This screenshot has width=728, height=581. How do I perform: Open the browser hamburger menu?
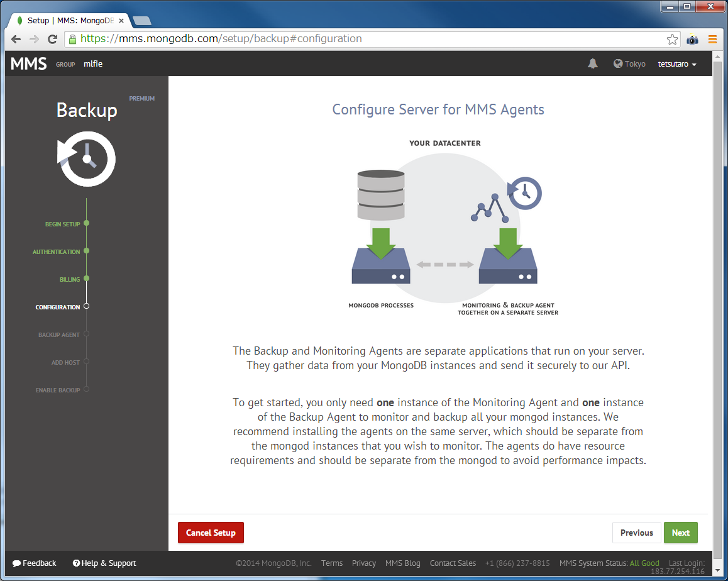713,39
